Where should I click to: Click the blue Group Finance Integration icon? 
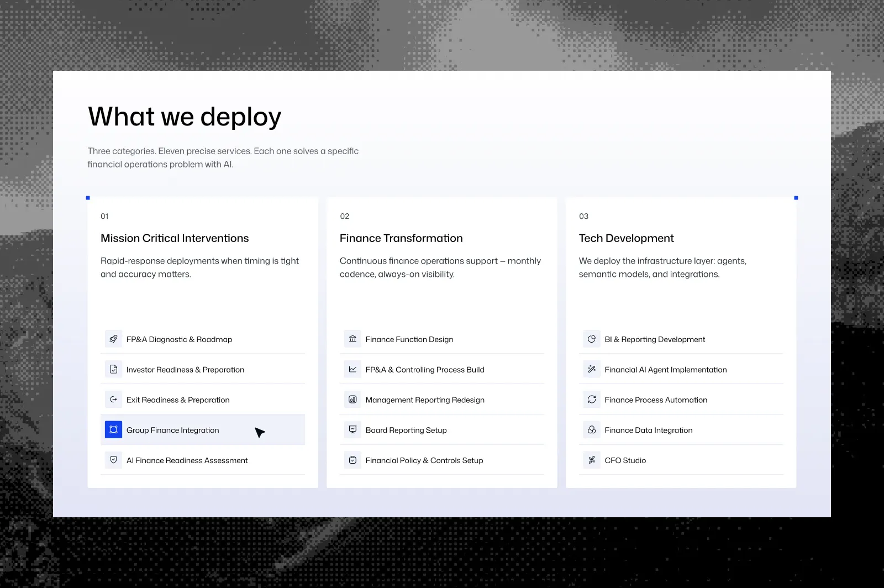coord(113,429)
